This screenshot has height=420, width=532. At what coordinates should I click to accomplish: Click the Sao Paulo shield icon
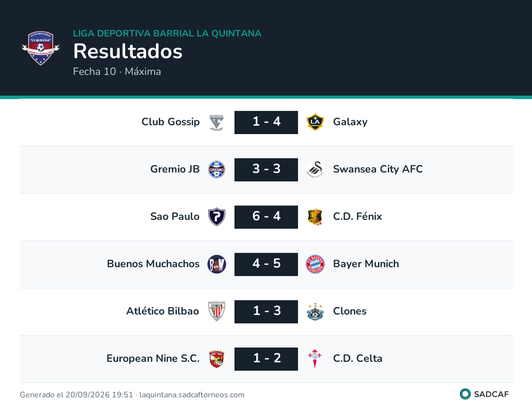pyautogui.click(x=216, y=217)
